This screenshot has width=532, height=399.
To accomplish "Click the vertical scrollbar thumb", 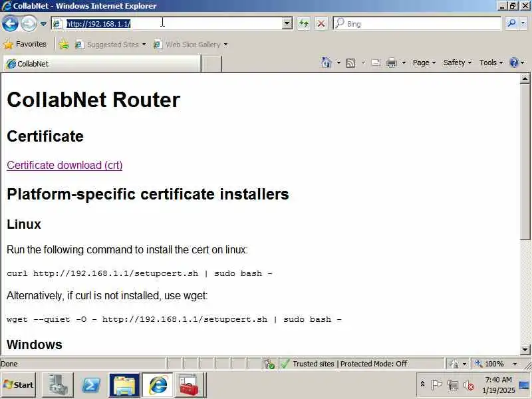I will point(525,162).
